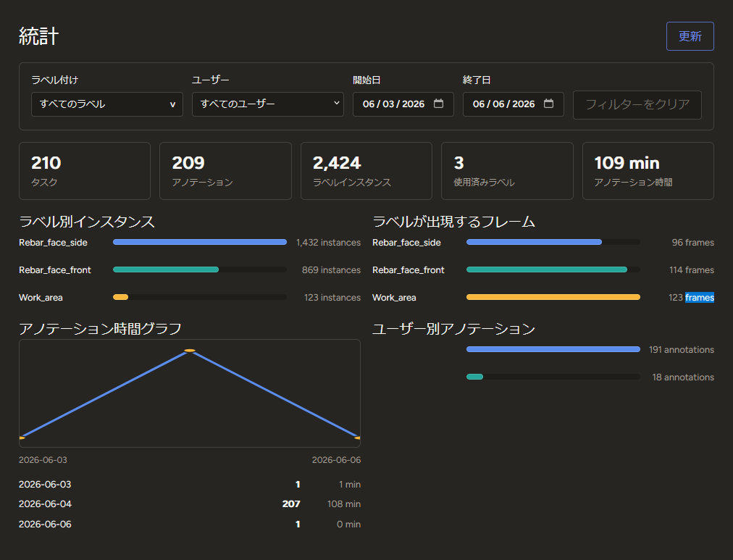
Task: Click Work_area label in frames list
Action: pyautogui.click(x=394, y=298)
